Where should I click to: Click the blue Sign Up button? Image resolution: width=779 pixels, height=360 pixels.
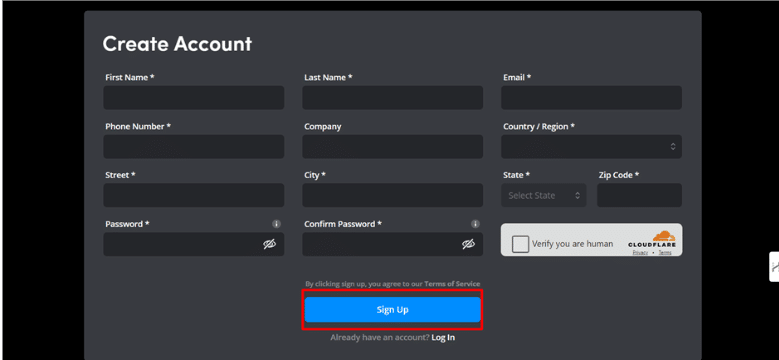(x=392, y=310)
